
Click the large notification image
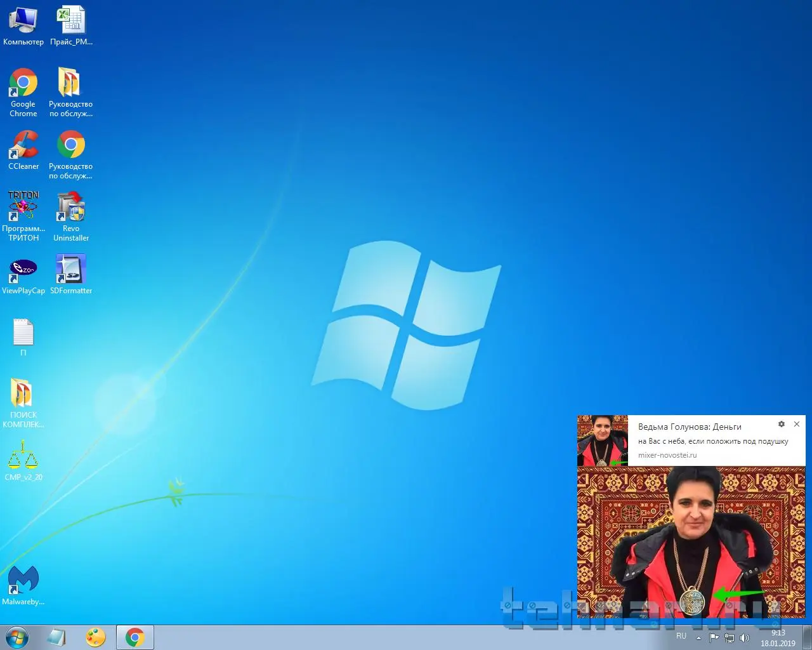(x=691, y=541)
